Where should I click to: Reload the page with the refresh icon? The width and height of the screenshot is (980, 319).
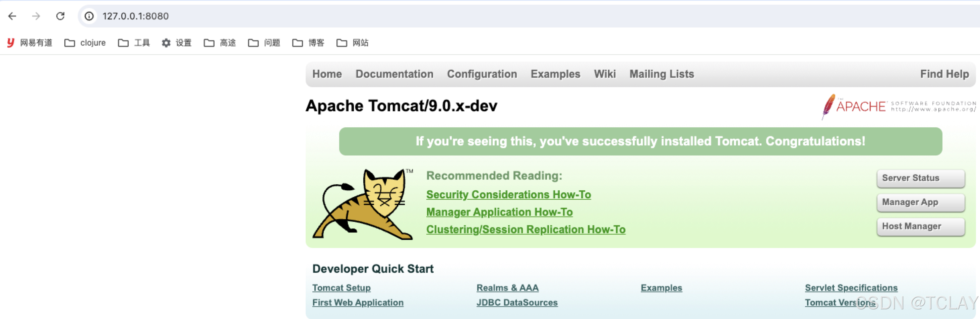[61, 16]
